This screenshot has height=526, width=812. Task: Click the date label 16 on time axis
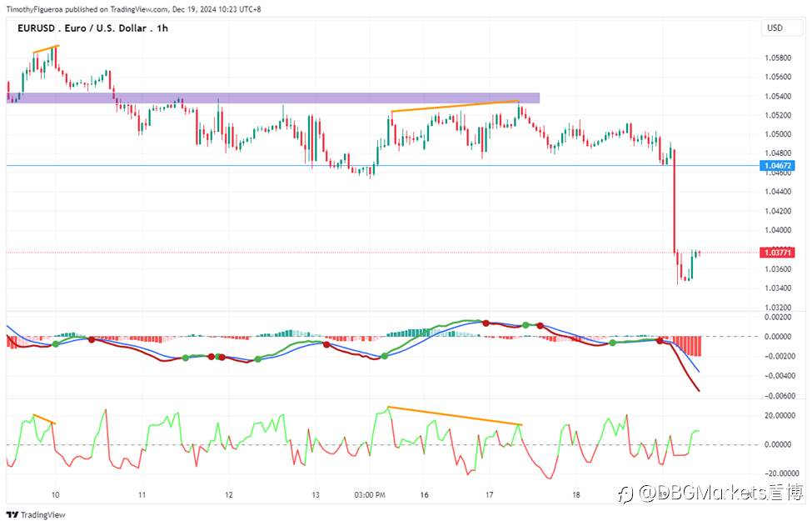[424, 495]
